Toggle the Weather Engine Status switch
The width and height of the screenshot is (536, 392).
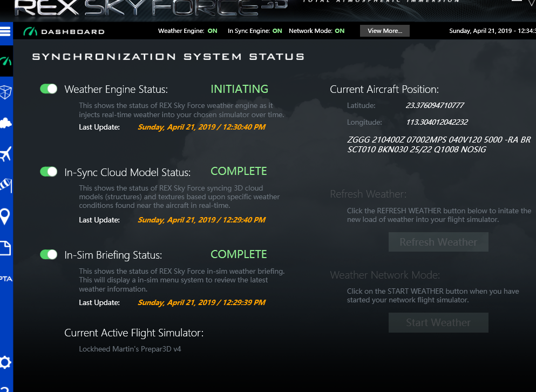point(49,89)
